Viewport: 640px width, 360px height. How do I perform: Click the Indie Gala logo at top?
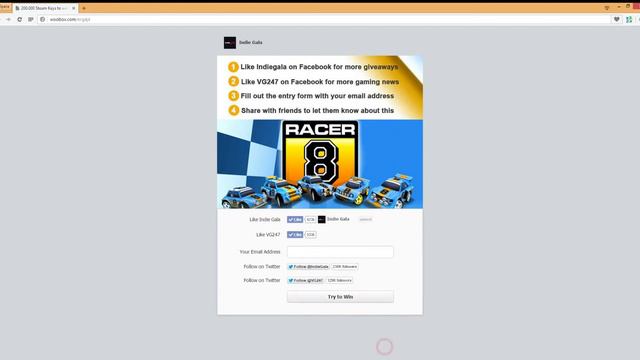coord(230,42)
